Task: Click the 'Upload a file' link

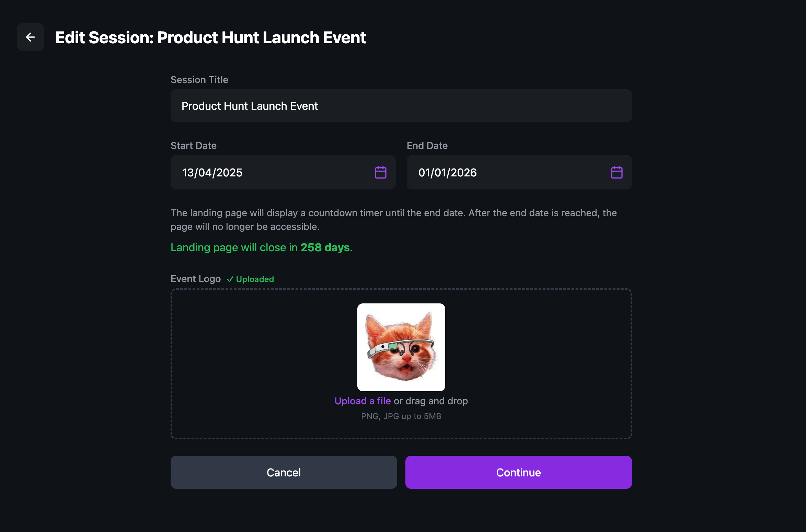Action: point(362,401)
